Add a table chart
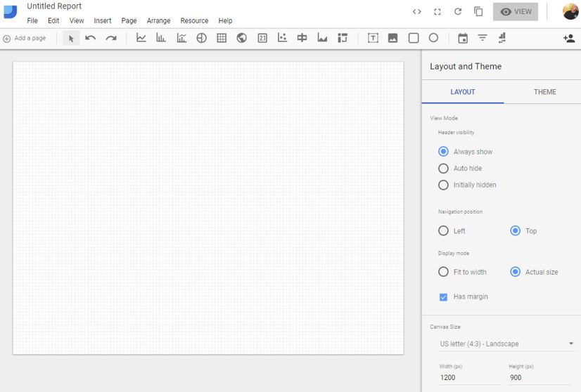 [x=222, y=38]
